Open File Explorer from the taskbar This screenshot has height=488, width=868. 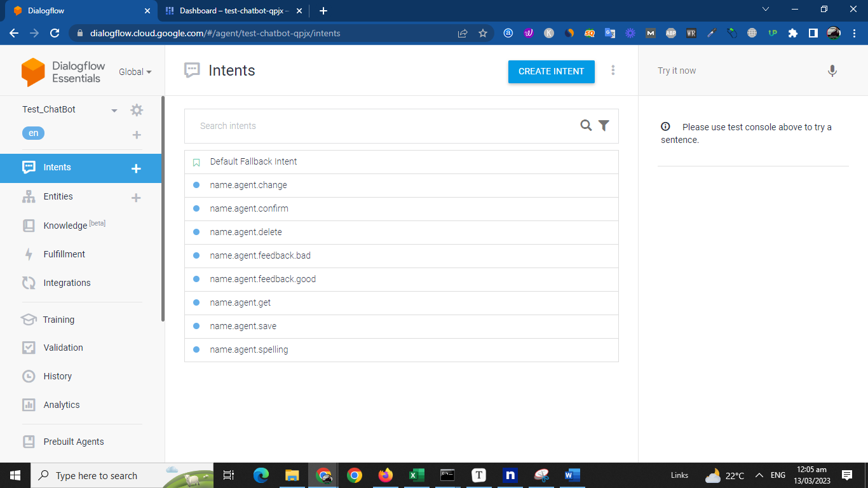292,475
